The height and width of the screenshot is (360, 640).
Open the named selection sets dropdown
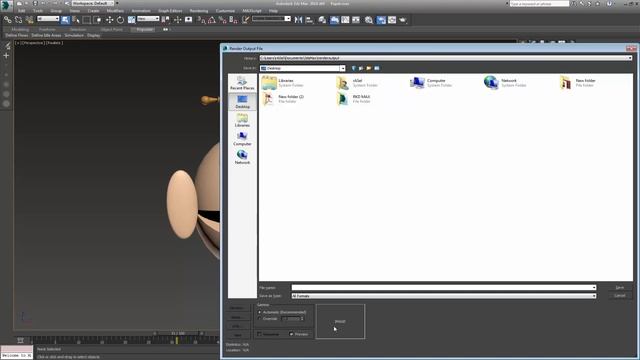coord(271,18)
